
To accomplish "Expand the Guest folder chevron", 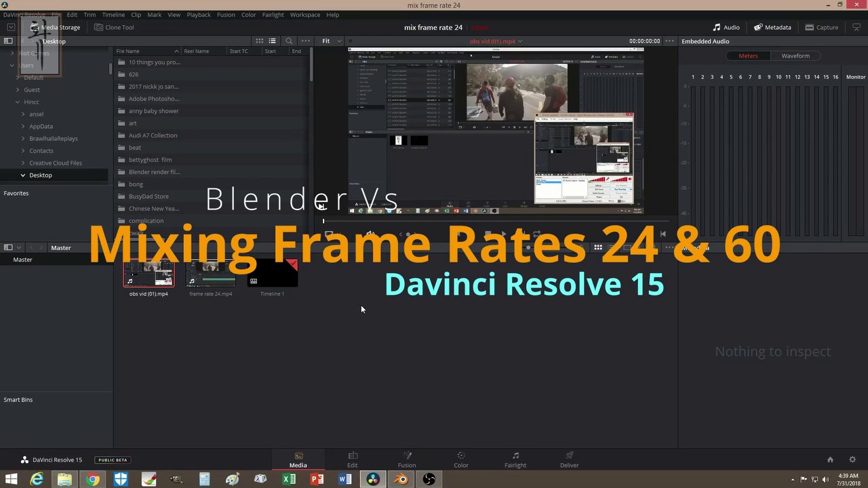I will pyautogui.click(x=18, y=89).
